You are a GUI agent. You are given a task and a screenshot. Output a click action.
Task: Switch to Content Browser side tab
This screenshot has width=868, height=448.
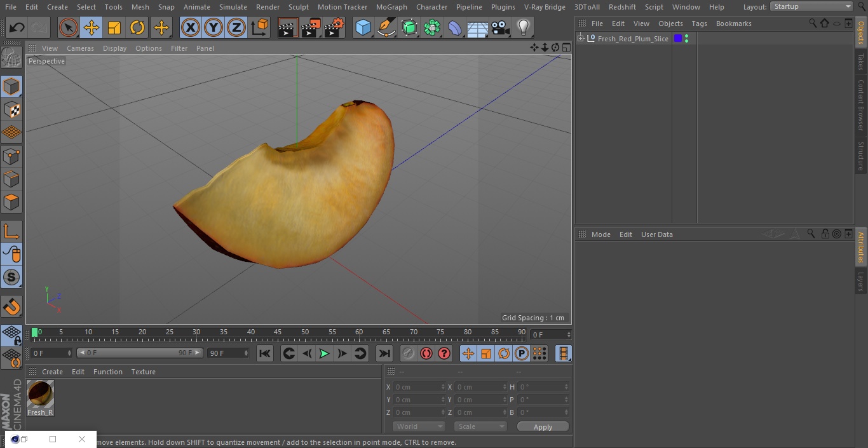[861, 105]
